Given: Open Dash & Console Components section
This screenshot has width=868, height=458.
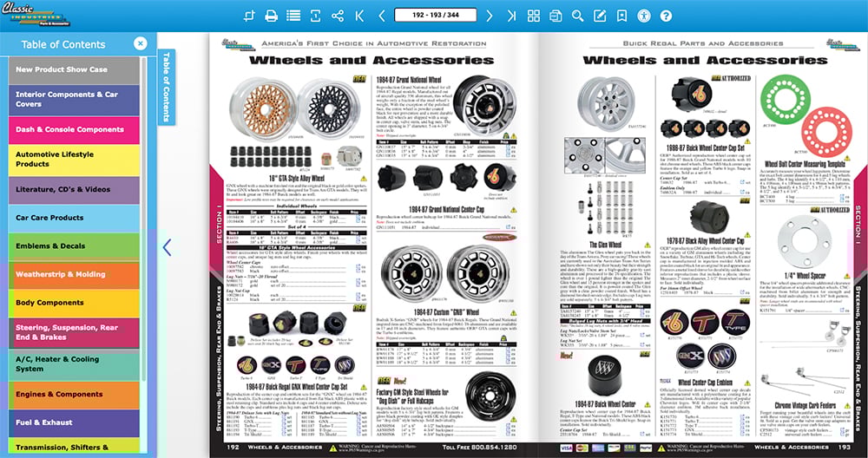Looking at the screenshot, I should (74, 130).
